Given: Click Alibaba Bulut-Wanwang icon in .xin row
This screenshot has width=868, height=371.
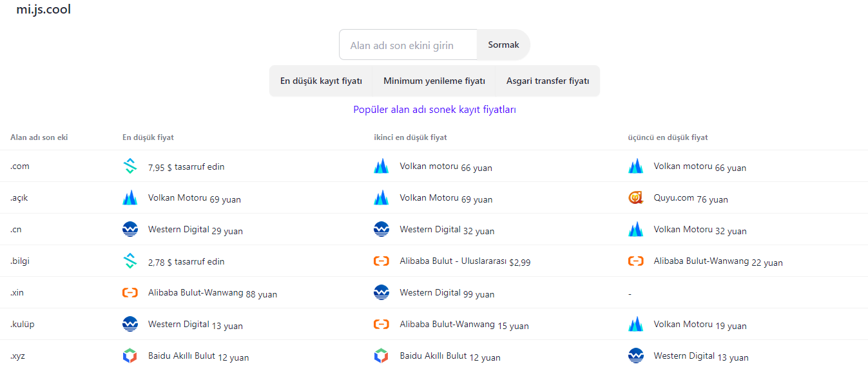Looking at the screenshot, I should pos(130,293).
